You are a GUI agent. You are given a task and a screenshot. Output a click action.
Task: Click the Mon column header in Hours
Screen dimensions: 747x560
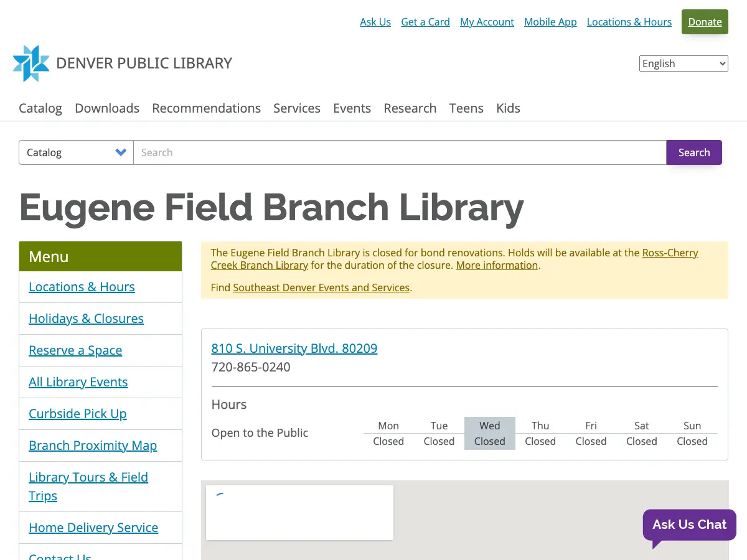pyautogui.click(x=388, y=426)
